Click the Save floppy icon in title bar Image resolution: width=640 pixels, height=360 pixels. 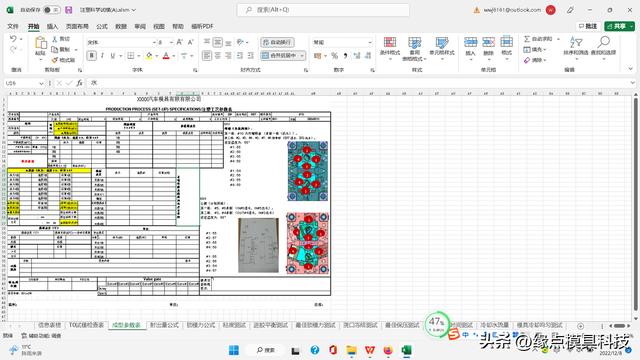tap(69, 10)
